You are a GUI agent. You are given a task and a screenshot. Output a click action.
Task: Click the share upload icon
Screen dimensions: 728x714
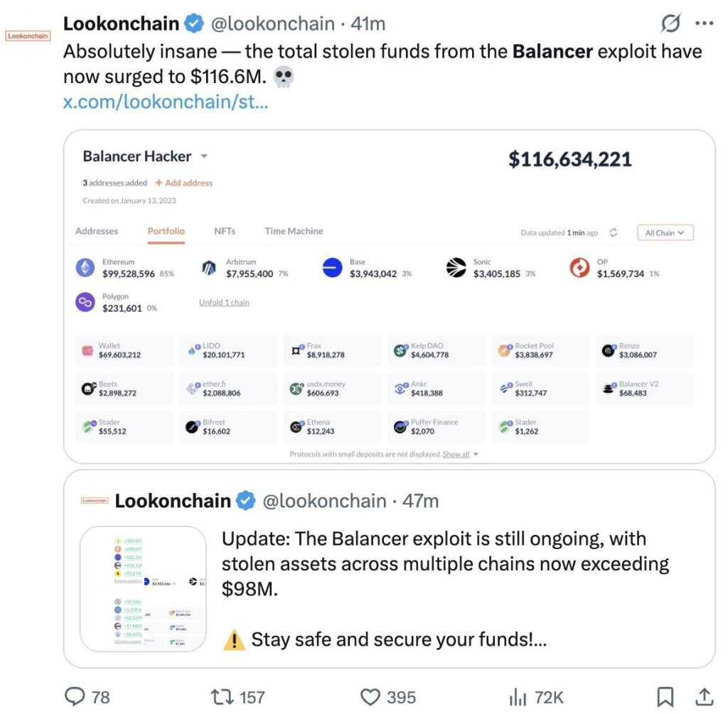[x=703, y=696]
